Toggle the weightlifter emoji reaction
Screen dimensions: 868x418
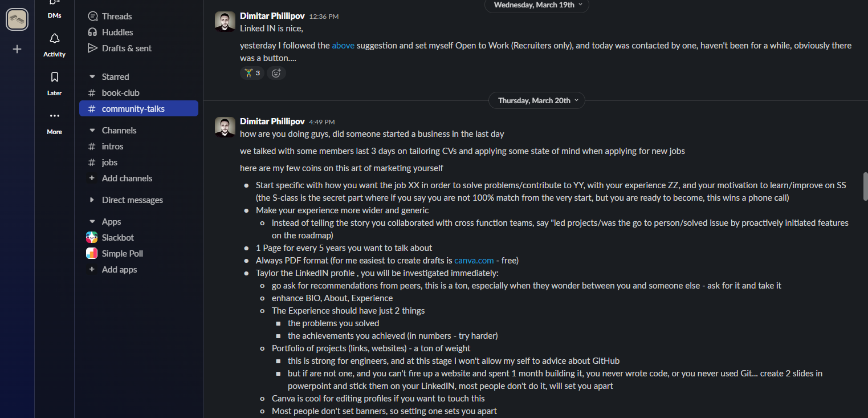(252, 73)
